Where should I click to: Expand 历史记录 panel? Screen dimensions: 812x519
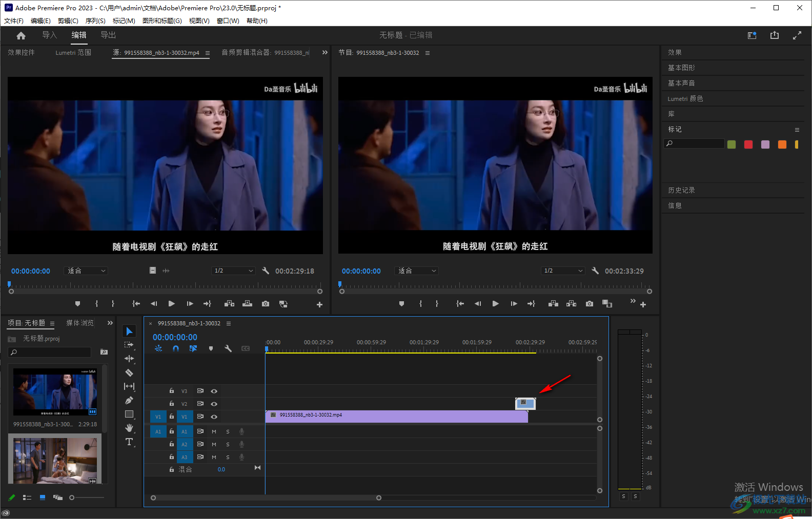(x=681, y=190)
